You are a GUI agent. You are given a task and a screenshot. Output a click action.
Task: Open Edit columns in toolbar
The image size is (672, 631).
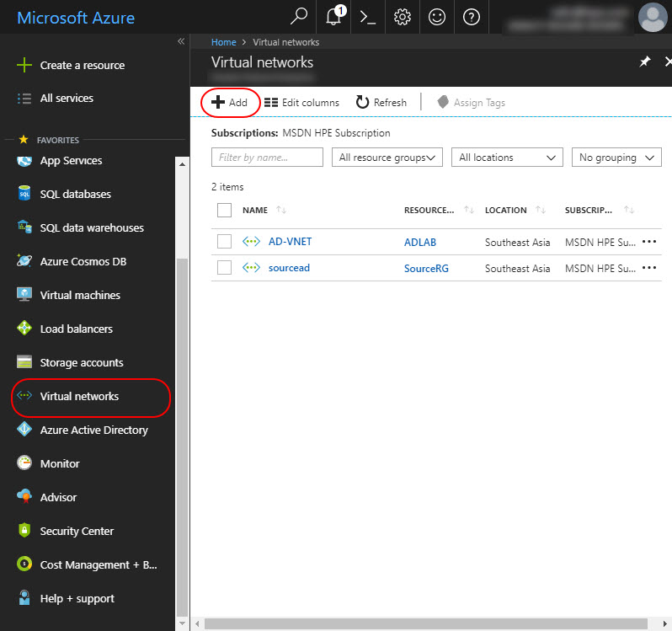[301, 103]
